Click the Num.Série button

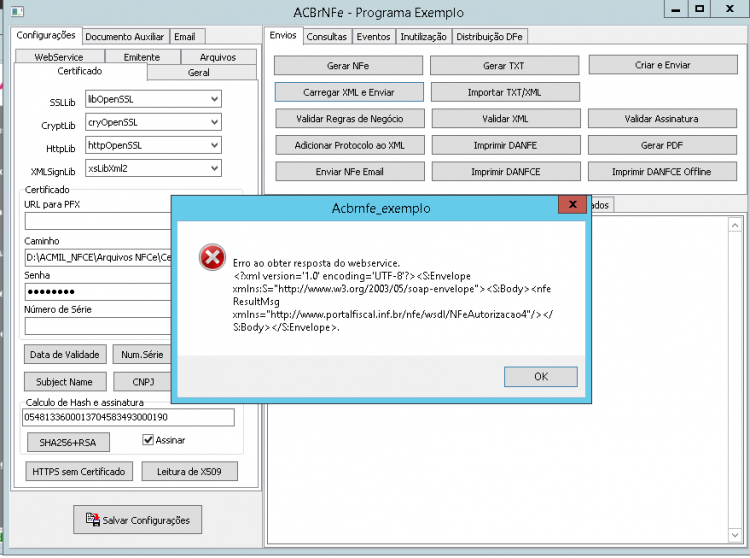coord(142,354)
